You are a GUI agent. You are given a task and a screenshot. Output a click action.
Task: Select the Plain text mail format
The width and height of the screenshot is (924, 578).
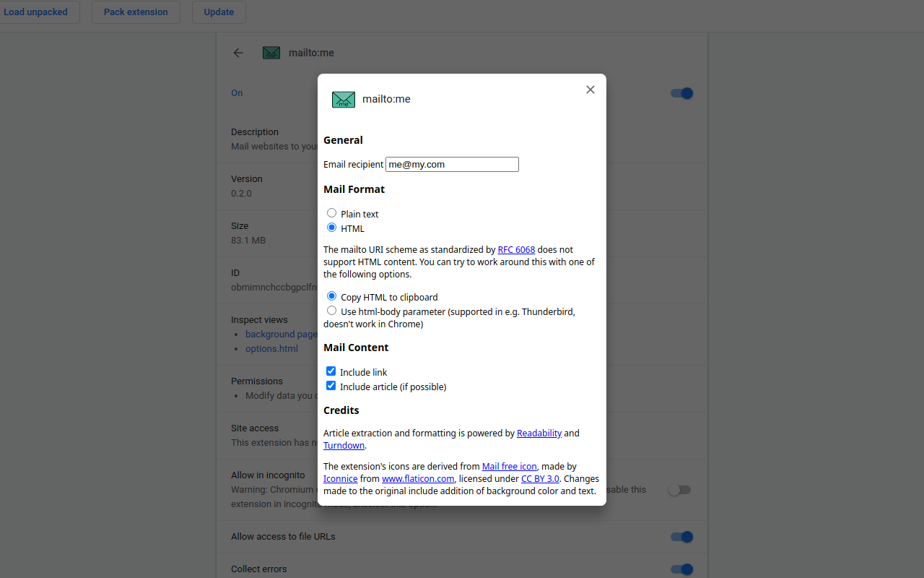(x=331, y=212)
